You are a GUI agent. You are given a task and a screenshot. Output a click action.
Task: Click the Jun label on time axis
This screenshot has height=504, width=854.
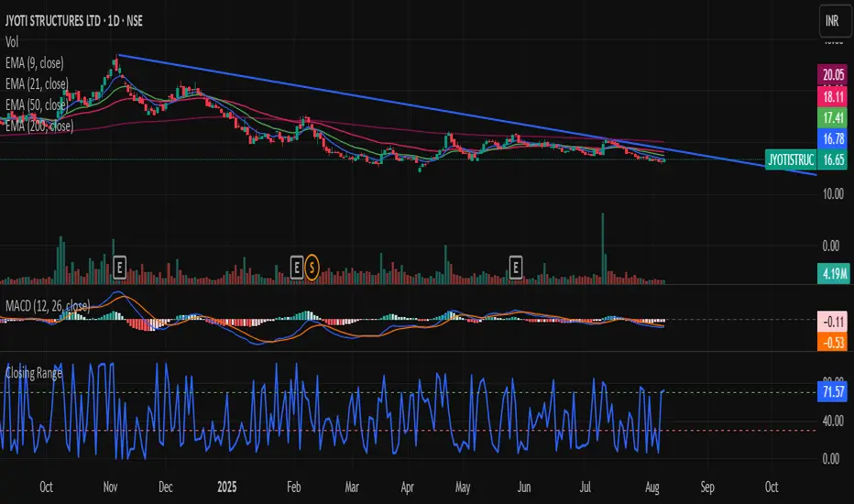524,487
